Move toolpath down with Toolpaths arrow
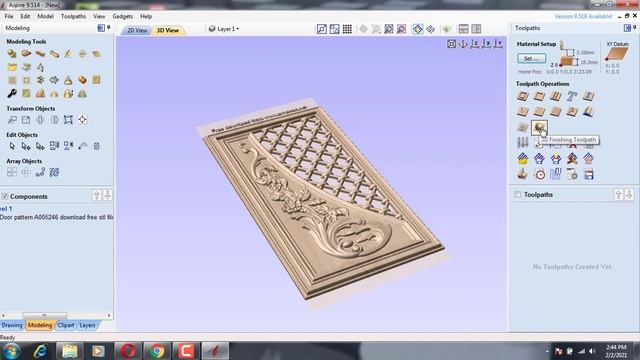This screenshot has width=640, height=360. tap(629, 195)
